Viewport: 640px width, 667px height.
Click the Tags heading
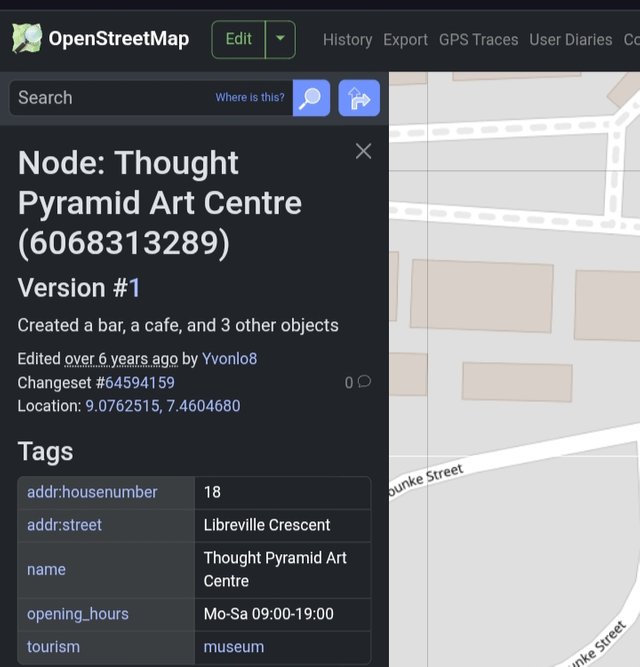[x=46, y=451]
